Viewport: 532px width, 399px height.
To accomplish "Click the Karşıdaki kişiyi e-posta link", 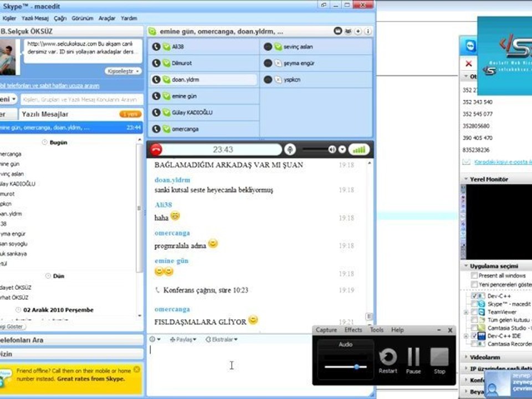I will (x=503, y=162).
